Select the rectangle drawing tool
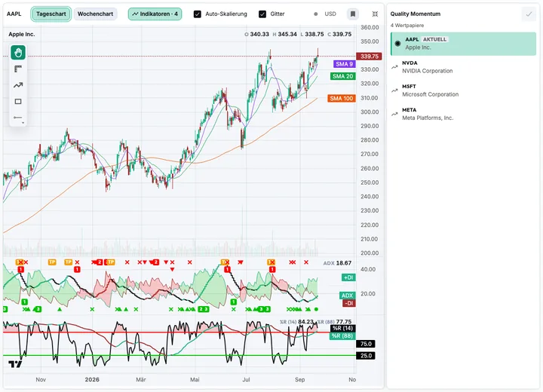This screenshot has width=543, height=392. point(18,102)
